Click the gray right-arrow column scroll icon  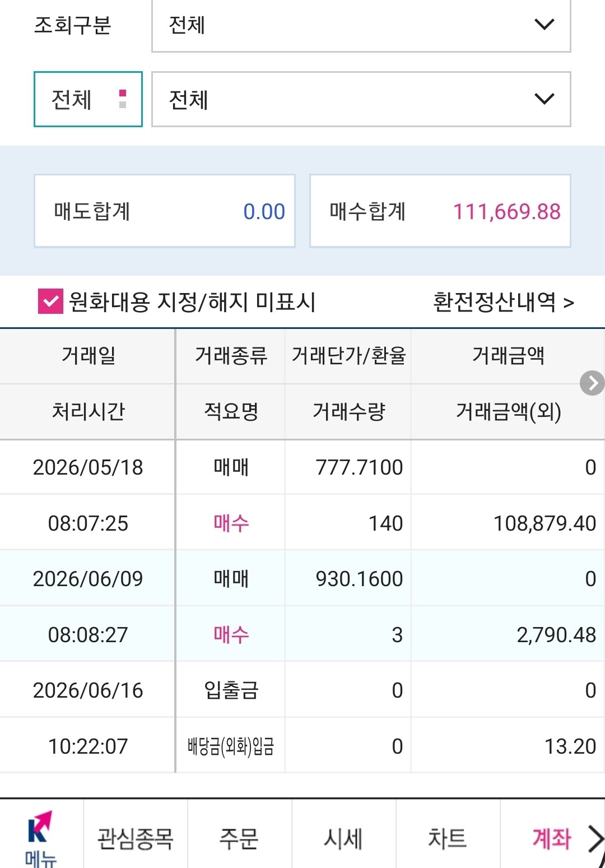point(592,383)
